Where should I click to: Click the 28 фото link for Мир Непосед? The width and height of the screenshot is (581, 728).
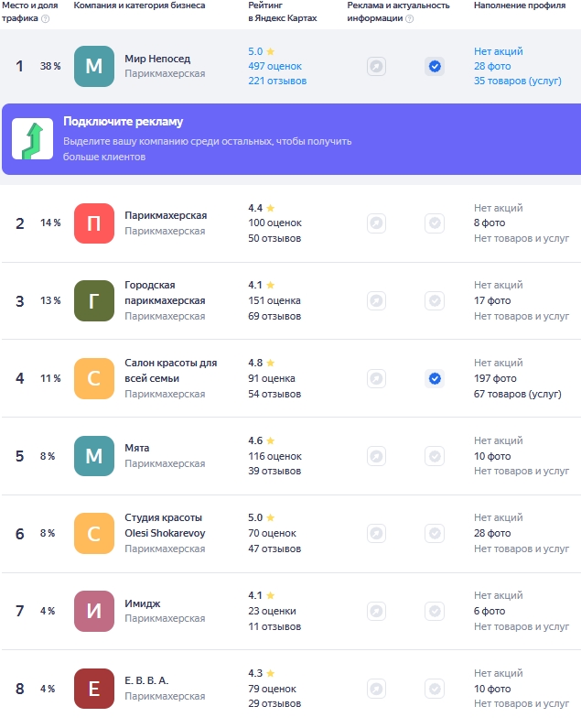pos(492,67)
